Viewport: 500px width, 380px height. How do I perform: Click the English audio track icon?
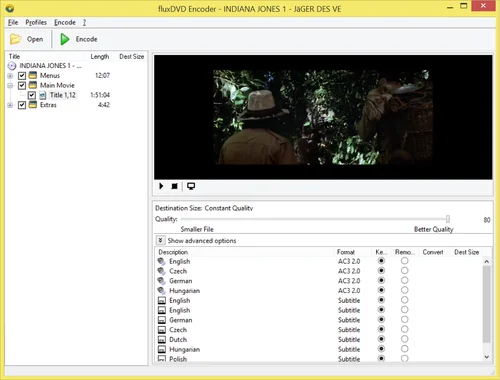click(x=161, y=262)
